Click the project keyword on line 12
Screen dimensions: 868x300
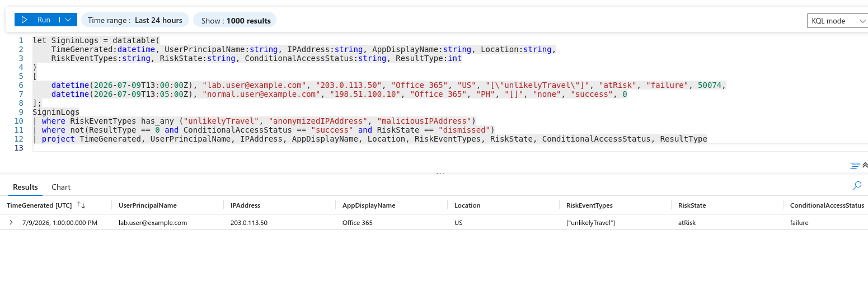click(58, 139)
